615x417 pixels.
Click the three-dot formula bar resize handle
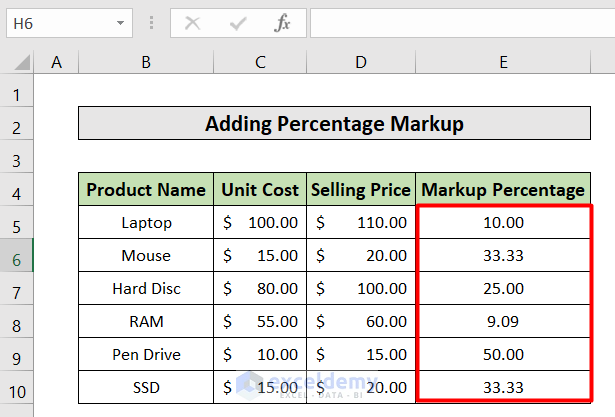(151, 22)
